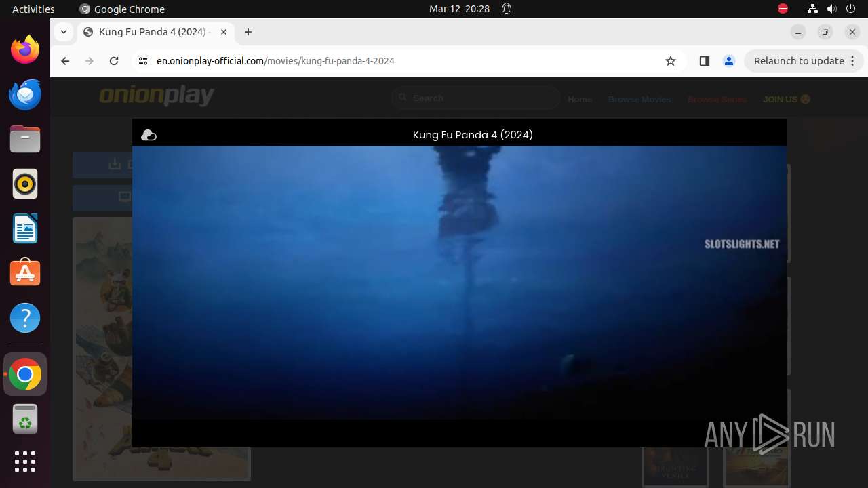Open the Help icon in dock

coord(25,318)
